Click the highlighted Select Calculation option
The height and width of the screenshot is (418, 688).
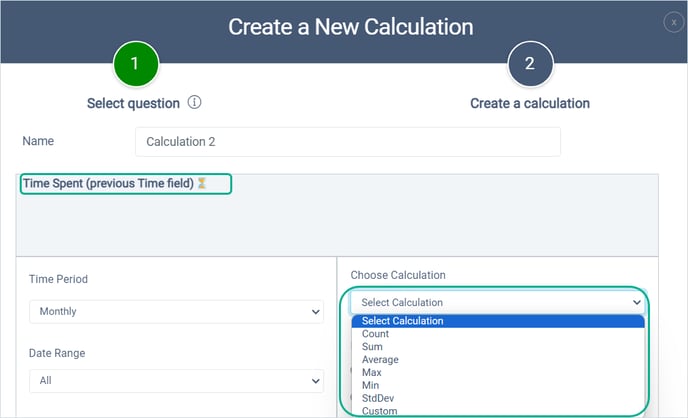[498, 321]
